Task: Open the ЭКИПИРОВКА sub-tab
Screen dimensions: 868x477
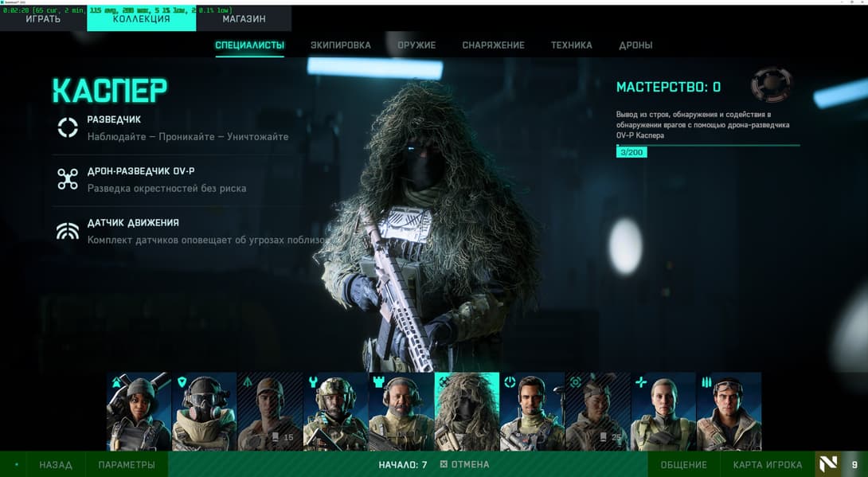Action: click(x=341, y=45)
